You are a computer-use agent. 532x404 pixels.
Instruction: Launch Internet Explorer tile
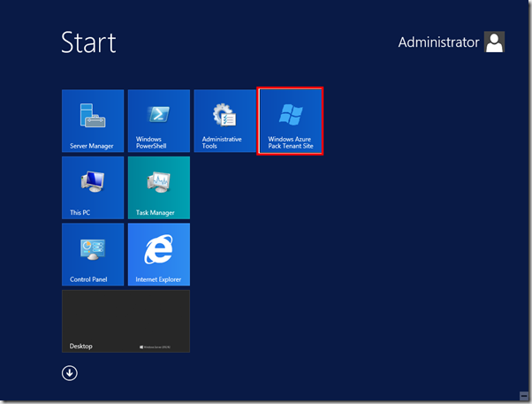[x=159, y=255]
